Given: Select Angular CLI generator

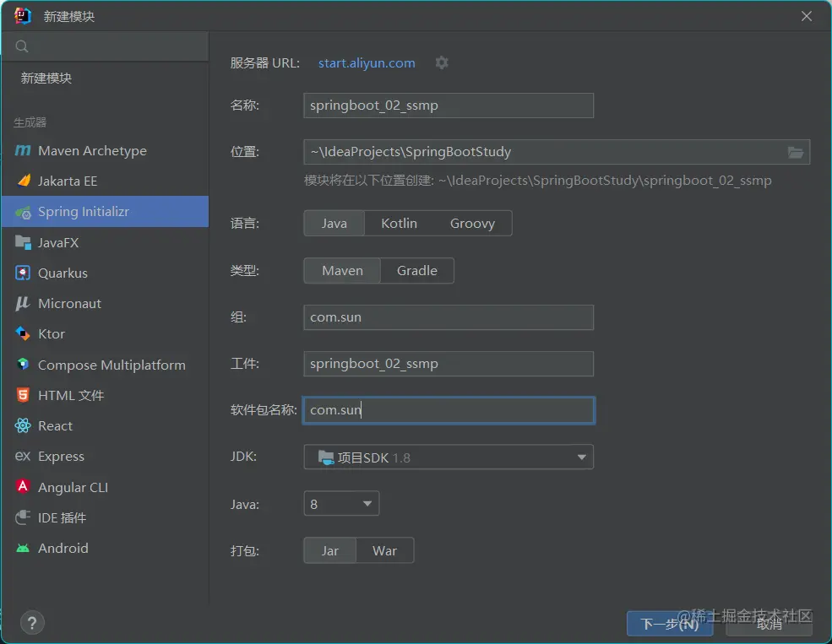Looking at the screenshot, I should point(105,487).
